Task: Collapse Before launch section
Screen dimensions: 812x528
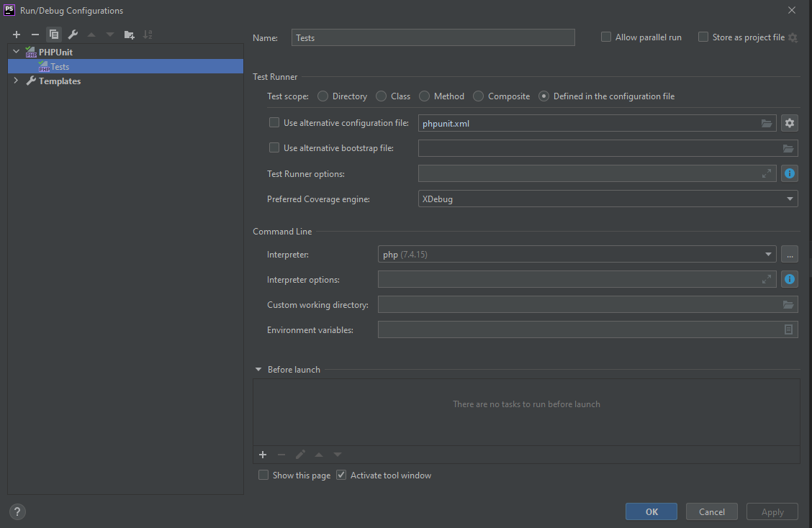Action: (x=258, y=370)
